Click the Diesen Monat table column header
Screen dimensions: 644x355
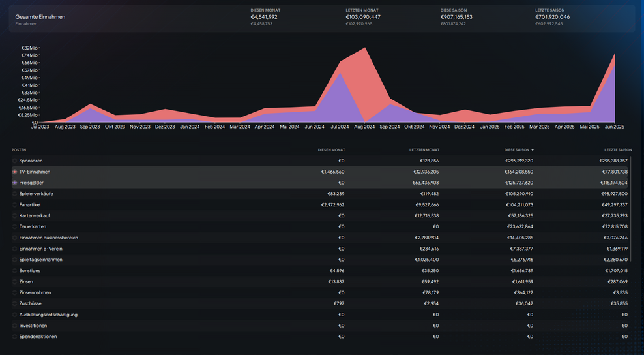331,150
